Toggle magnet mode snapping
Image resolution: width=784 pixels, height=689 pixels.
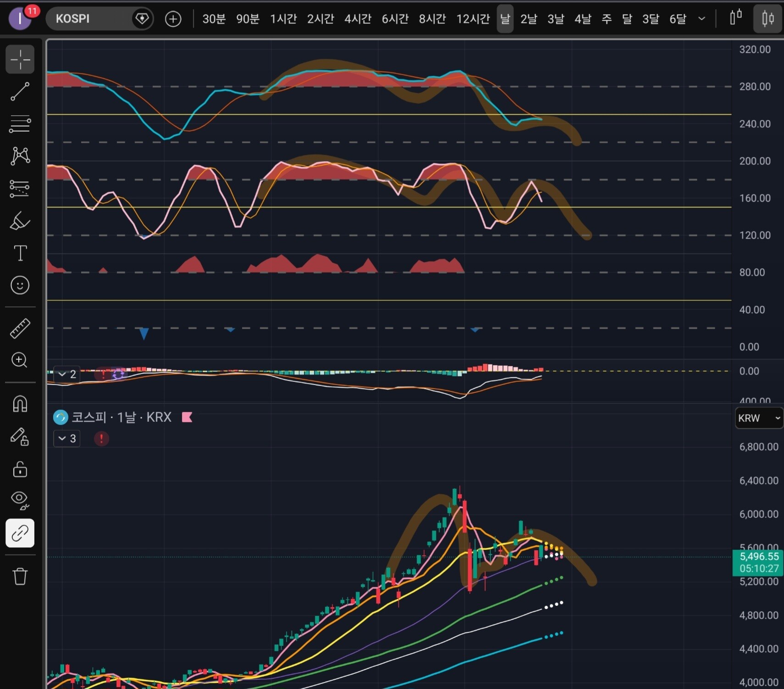(x=20, y=404)
